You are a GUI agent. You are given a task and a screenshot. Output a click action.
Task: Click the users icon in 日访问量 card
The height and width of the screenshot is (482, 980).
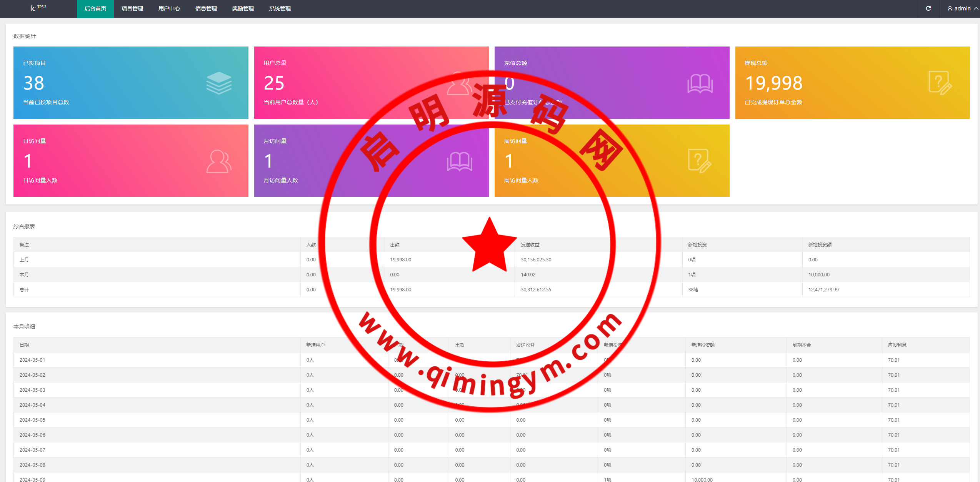pyautogui.click(x=219, y=161)
